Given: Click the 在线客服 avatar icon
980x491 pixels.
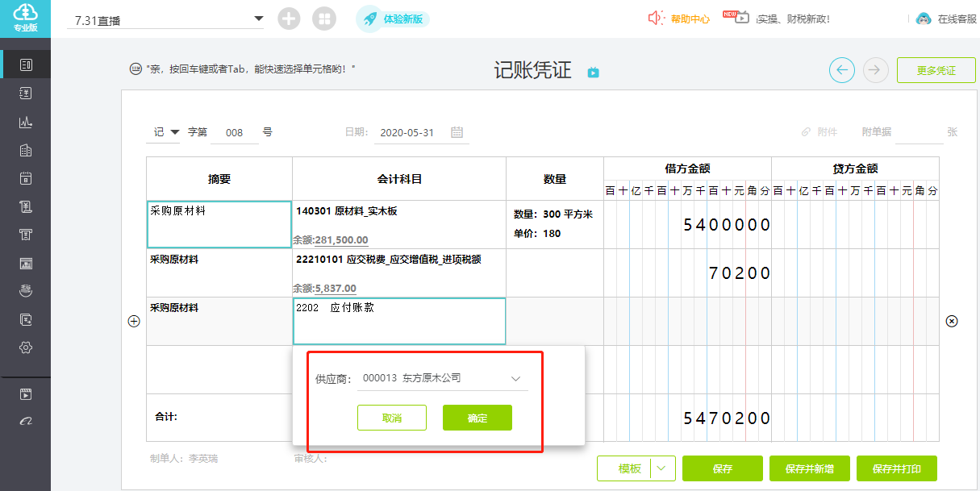Looking at the screenshot, I should pos(924,18).
